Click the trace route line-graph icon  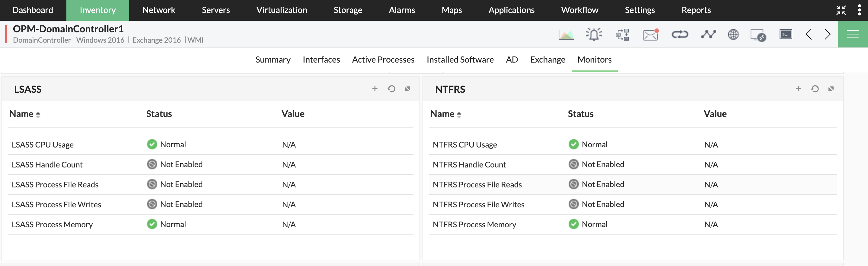coord(708,34)
